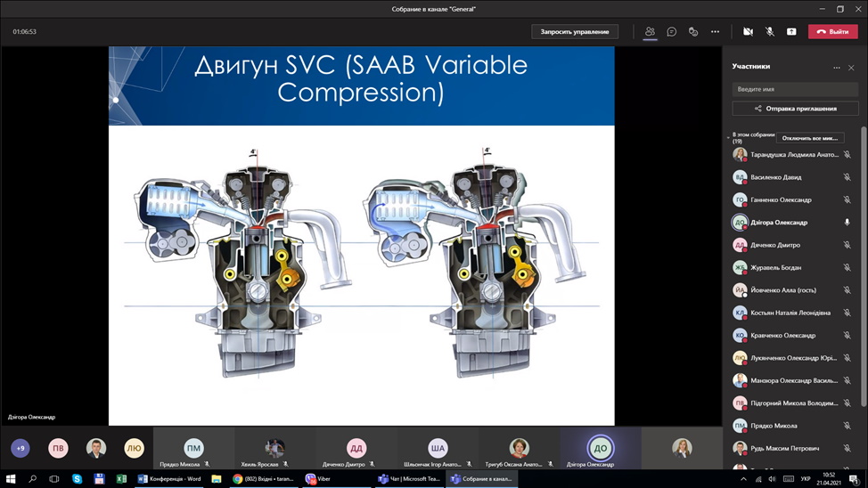Mute icon next to Тарандушка Людмила

[847, 154]
